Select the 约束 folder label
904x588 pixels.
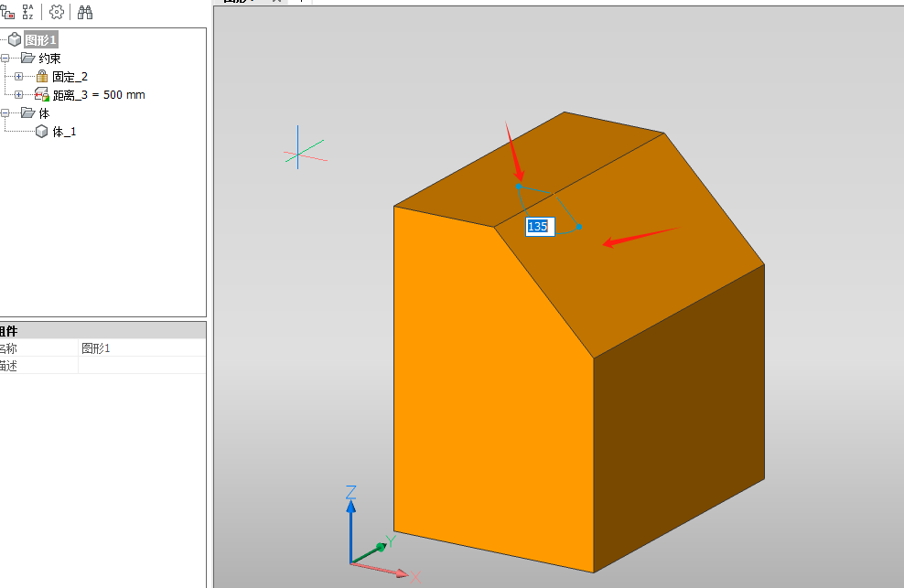pos(49,59)
